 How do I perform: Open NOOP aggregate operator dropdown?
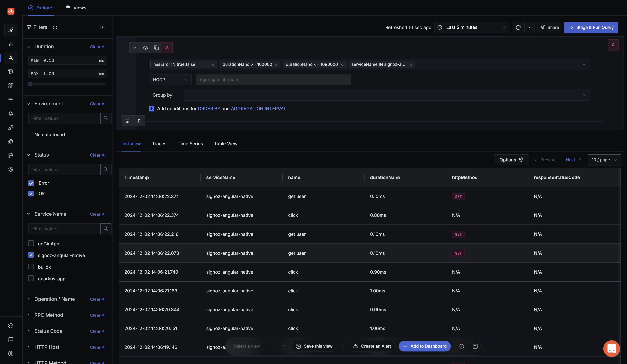170,80
